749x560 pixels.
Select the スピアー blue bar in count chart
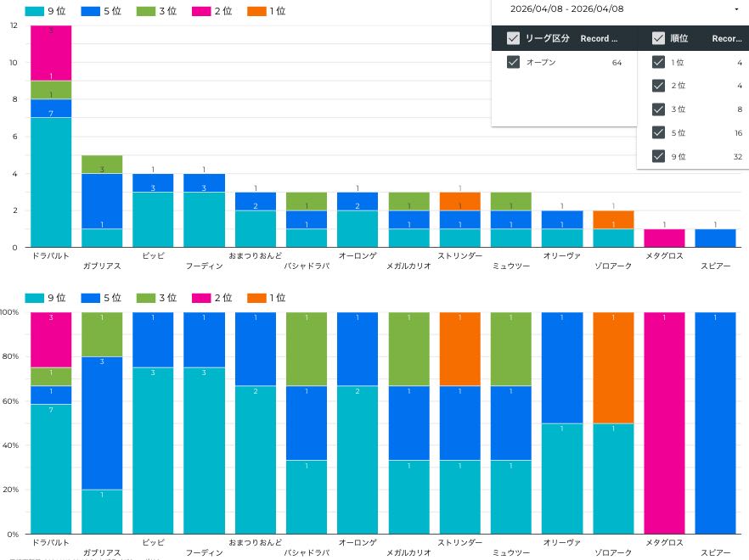point(716,238)
